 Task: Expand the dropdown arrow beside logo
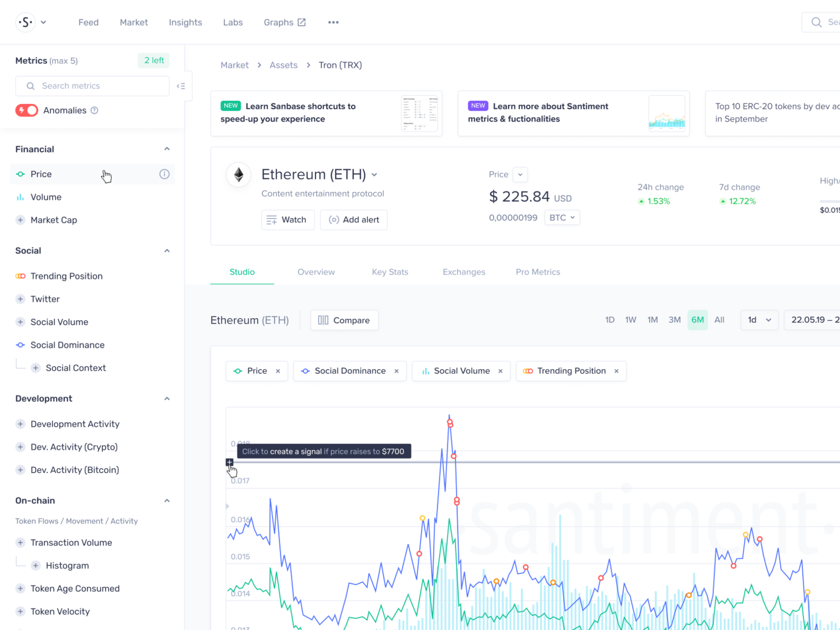point(44,22)
